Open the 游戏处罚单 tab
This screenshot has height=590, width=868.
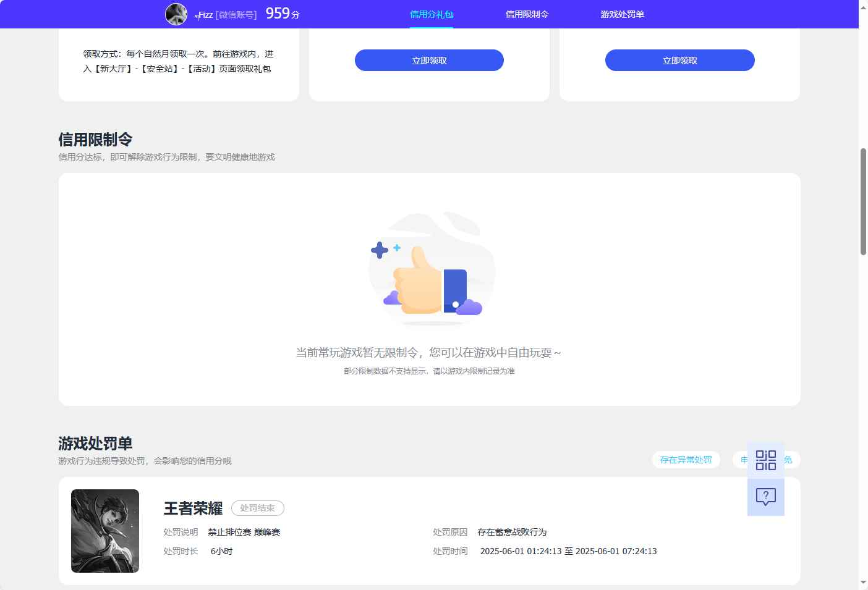coord(621,14)
